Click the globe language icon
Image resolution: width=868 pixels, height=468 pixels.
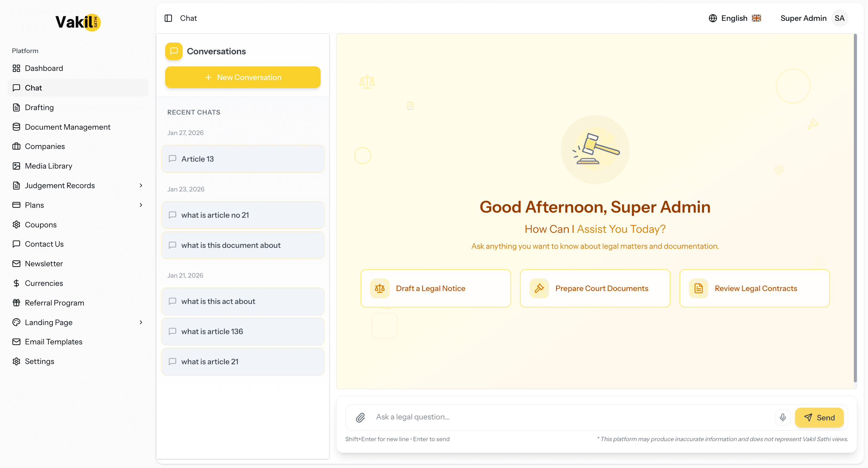(x=713, y=18)
